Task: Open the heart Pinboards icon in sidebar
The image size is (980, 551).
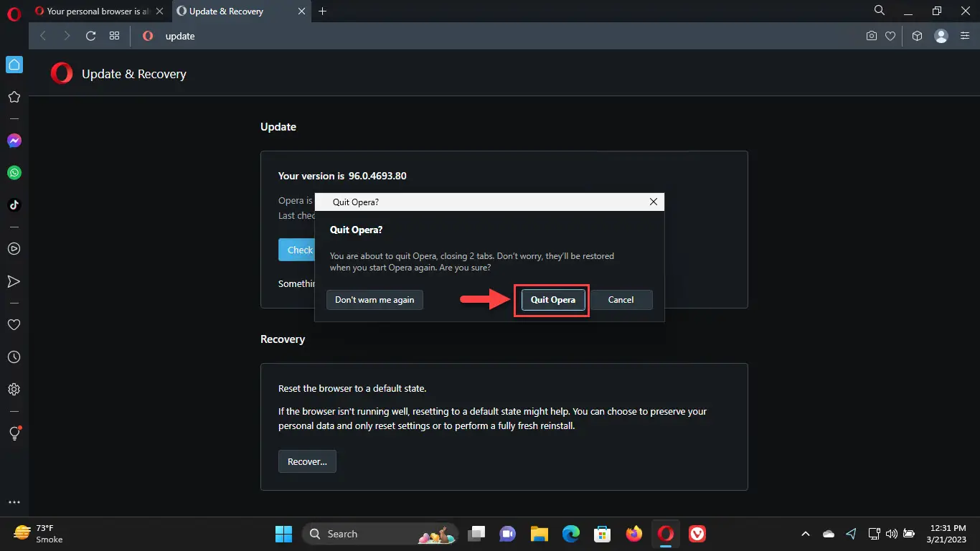Action: (14, 325)
